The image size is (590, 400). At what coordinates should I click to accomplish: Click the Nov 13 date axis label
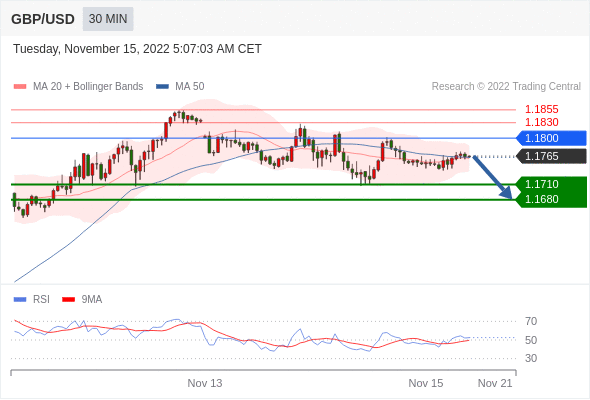pyautogui.click(x=205, y=383)
